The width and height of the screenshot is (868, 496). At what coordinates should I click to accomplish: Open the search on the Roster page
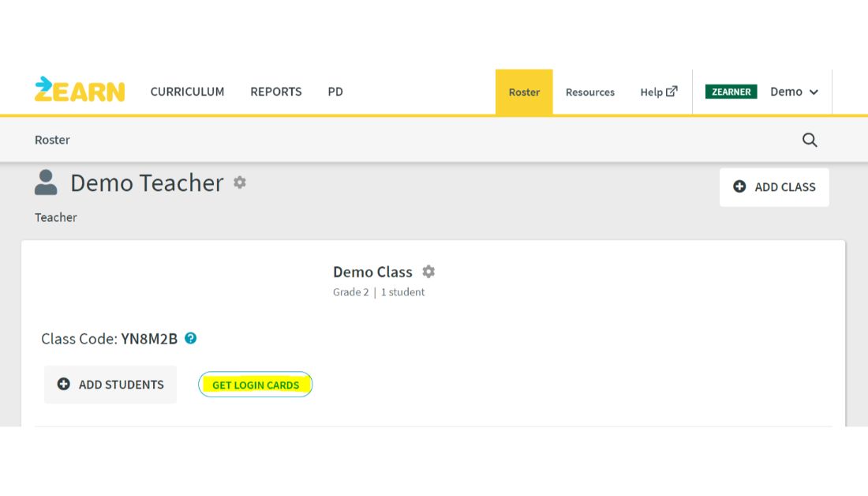[810, 140]
